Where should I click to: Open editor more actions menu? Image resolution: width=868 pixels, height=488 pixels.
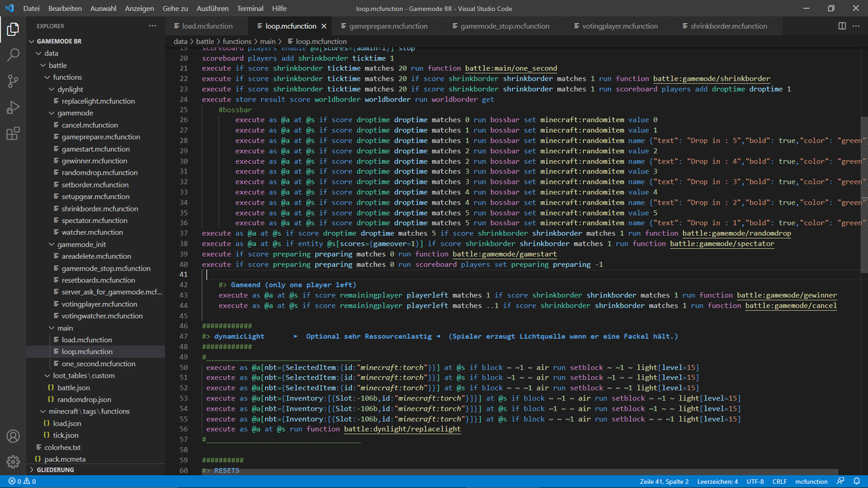tap(856, 26)
